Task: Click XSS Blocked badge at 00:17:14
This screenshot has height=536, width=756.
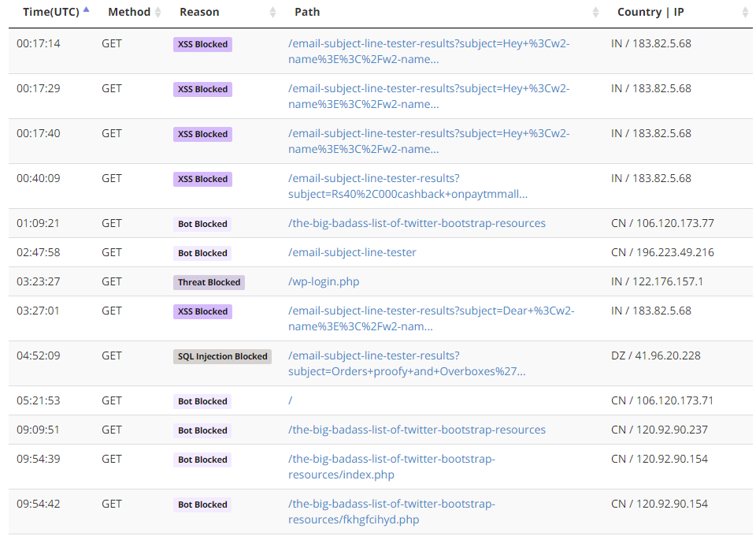Action: pyautogui.click(x=202, y=45)
